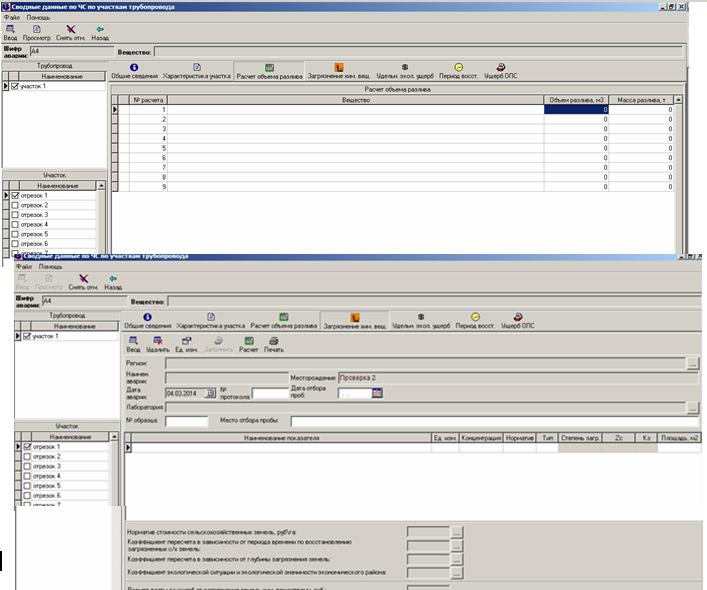Click Просмотр icon in the upper window toolbar
707x590 pixels.
coord(36,32)
